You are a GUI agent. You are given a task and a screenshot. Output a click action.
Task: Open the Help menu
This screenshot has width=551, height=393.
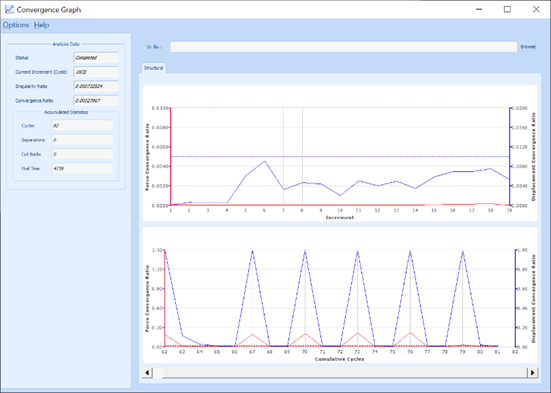point(41,25)
